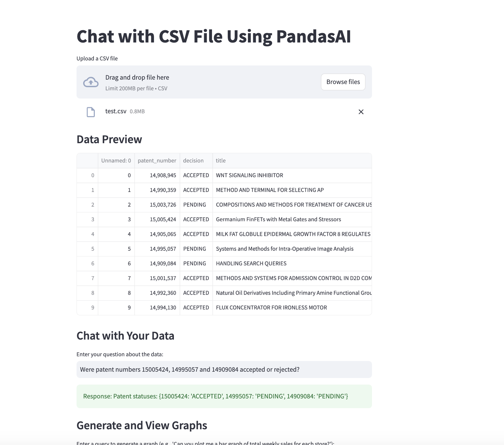
Task: Select the WNT SIGNALING INHIBITOR title cell
Action: (x=249, y=176)
